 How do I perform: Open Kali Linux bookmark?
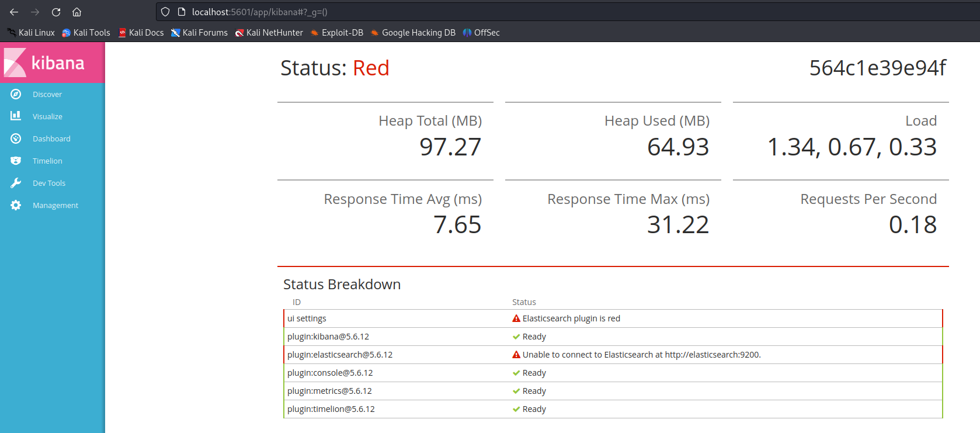point(31,33)
